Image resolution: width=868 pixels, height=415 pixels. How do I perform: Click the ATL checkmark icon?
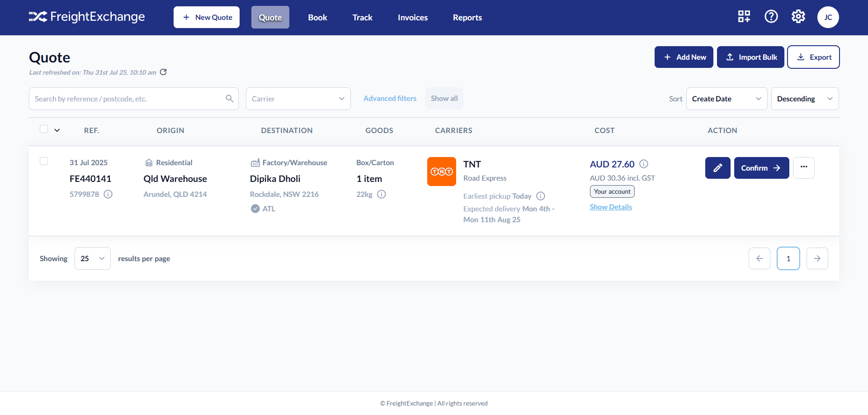coord(255,209)
